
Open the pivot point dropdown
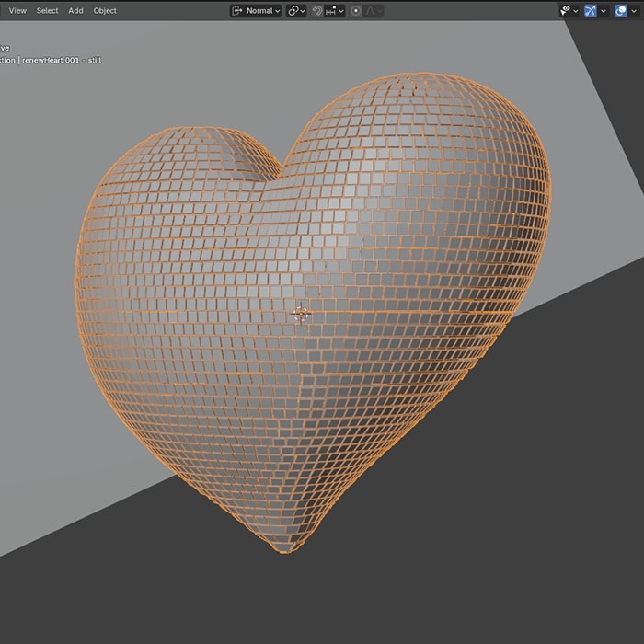[296, 11]
